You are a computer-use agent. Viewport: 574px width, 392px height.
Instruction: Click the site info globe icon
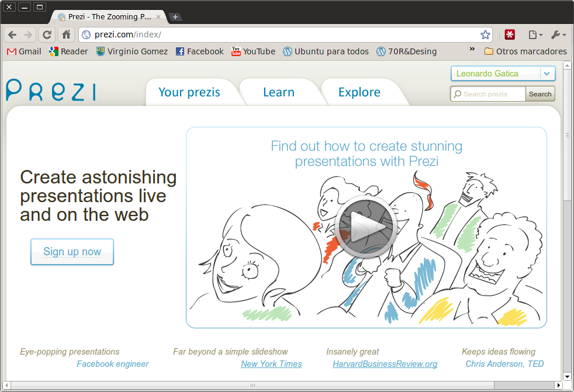click(87, 35)
